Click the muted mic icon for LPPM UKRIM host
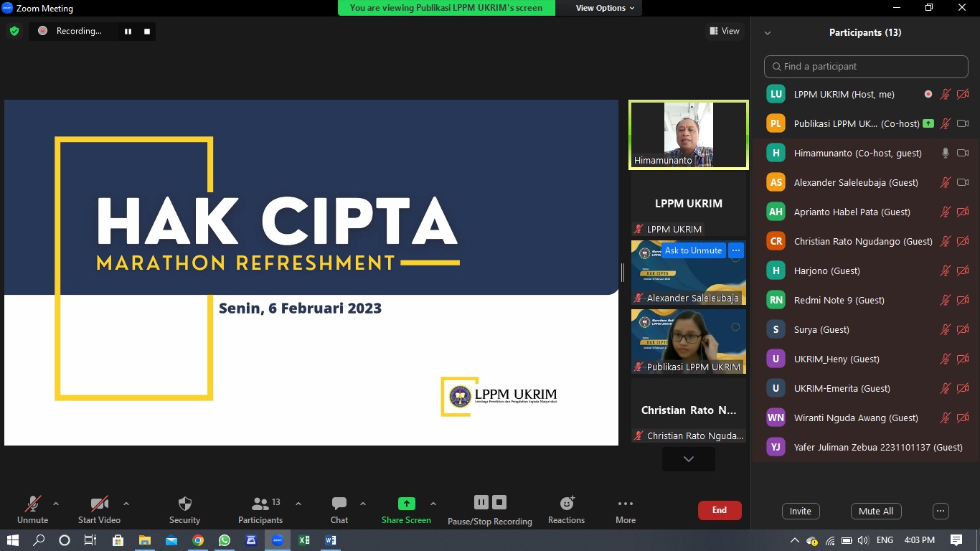Screen dimensions: 980x551 pyautogui.click(x=946, y=94)
